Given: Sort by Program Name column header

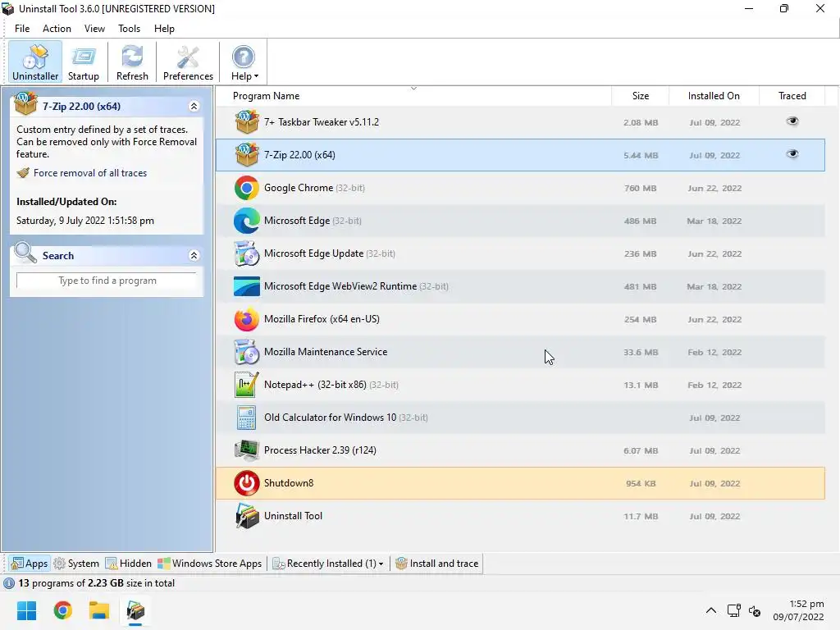Looking at the screenshot, I should coord(413,96).
